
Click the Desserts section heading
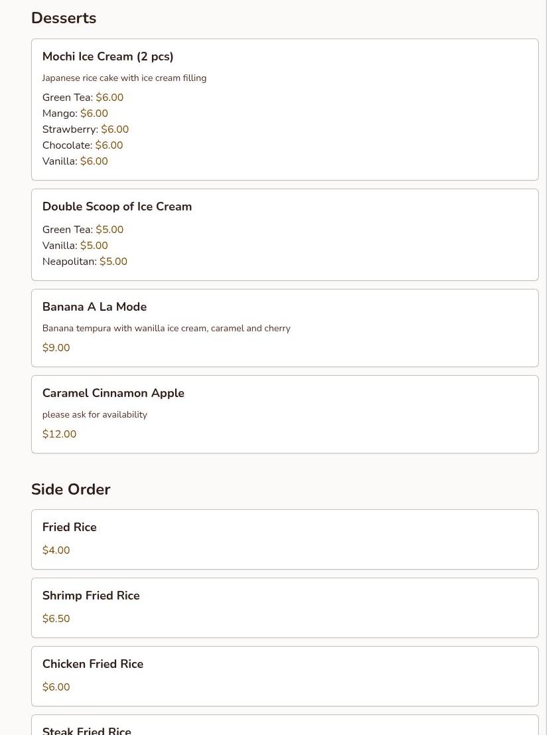point(64,19)
